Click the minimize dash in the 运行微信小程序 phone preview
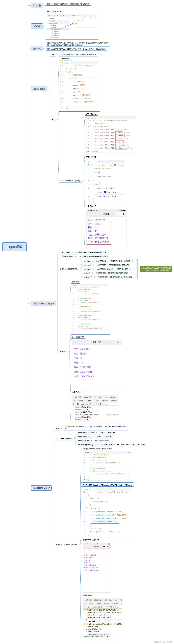This screenshot has width=174, height=644. 114,342
